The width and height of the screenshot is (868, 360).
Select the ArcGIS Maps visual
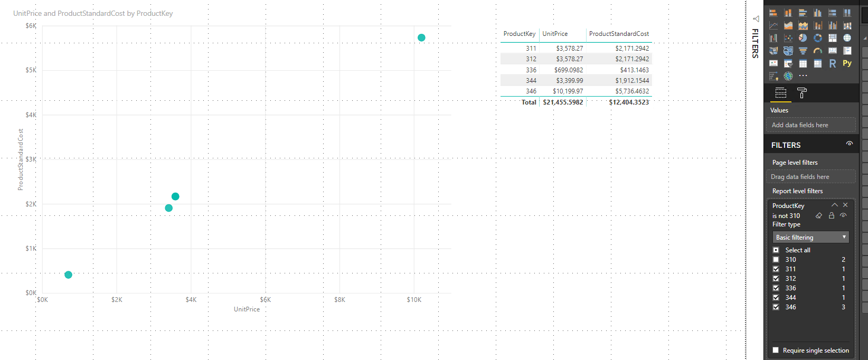(x=788, y=76)
